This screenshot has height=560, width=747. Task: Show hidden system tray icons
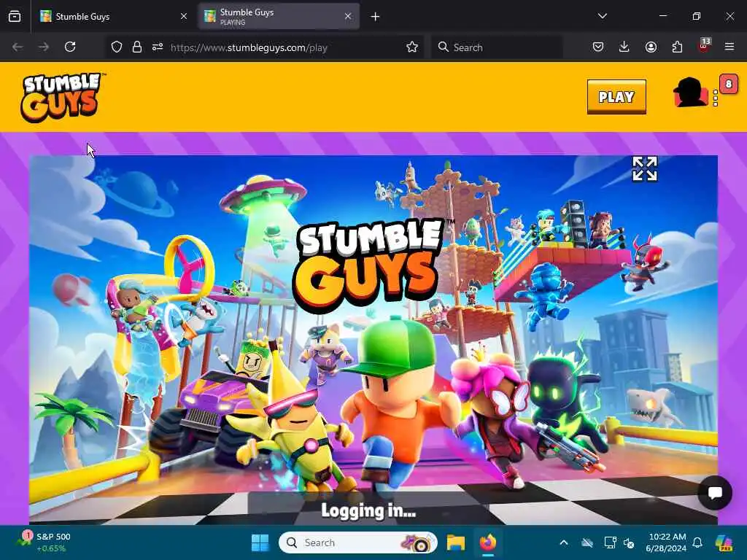564,542
